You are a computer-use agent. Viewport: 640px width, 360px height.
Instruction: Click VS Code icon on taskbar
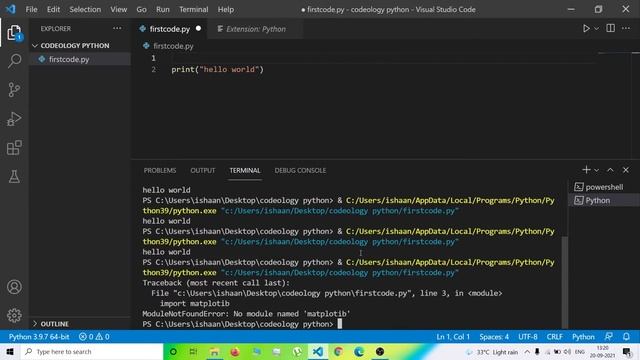[318, 351]
